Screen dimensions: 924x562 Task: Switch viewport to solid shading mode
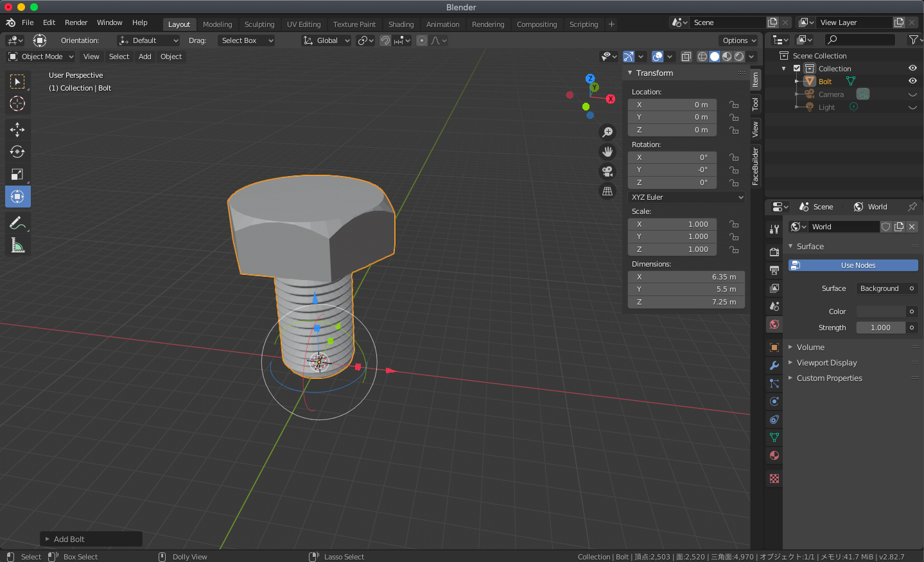714,57
